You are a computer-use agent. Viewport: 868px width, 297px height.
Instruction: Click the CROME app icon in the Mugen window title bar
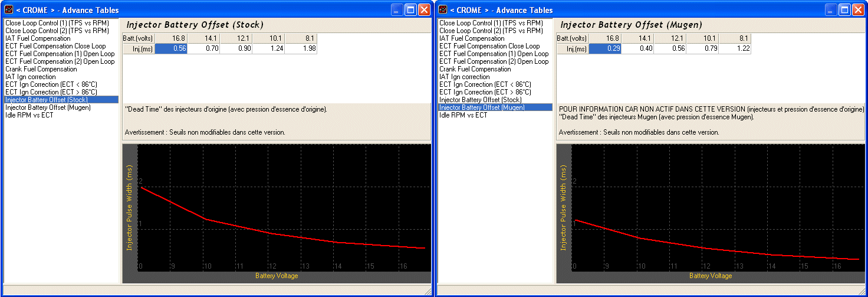443,9
